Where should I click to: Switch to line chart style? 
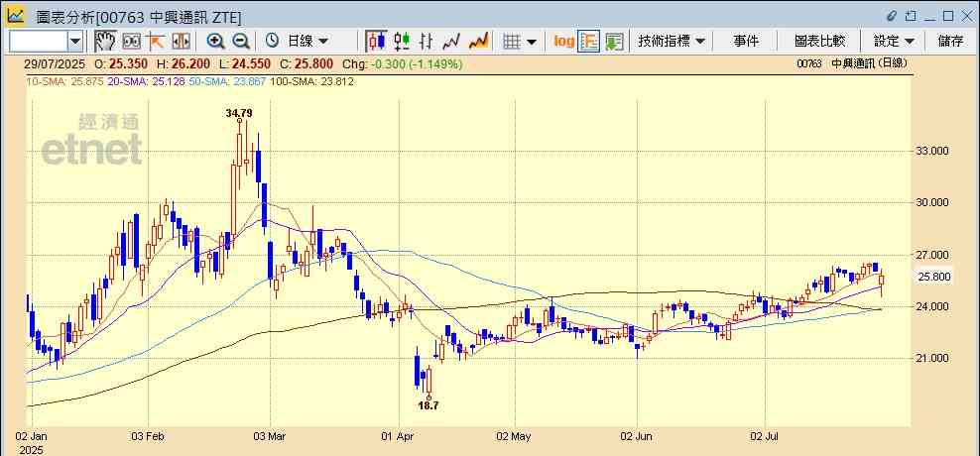pos(451,42)
